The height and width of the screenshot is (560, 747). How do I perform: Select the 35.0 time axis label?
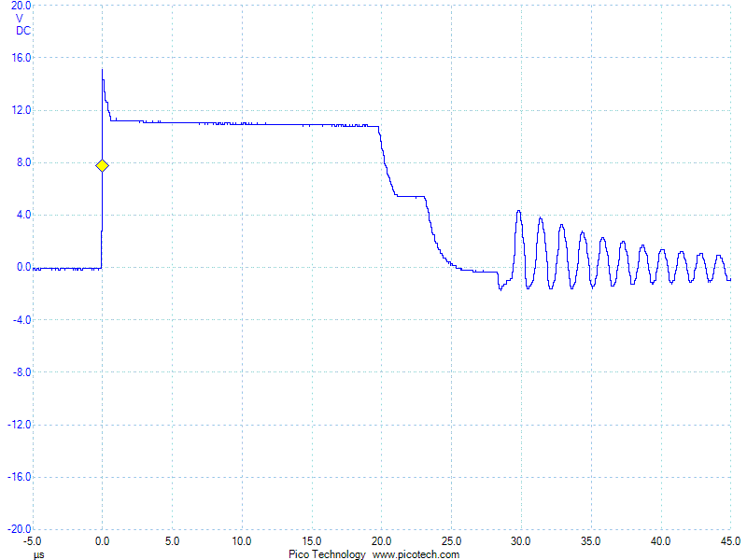591,541
